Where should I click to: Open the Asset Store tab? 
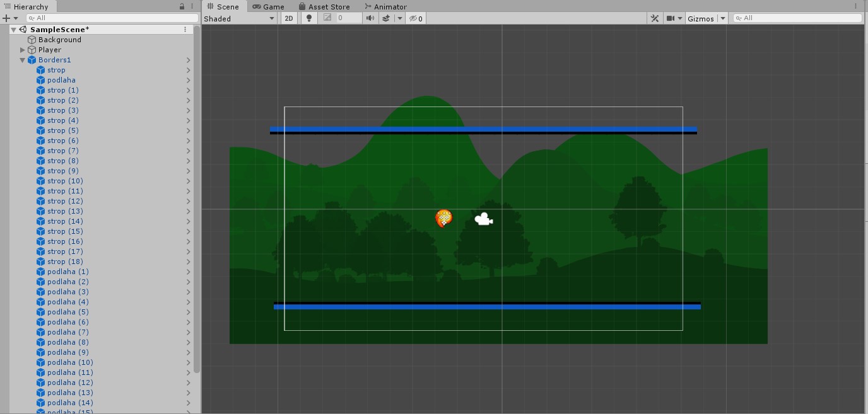tap(324, 6)
